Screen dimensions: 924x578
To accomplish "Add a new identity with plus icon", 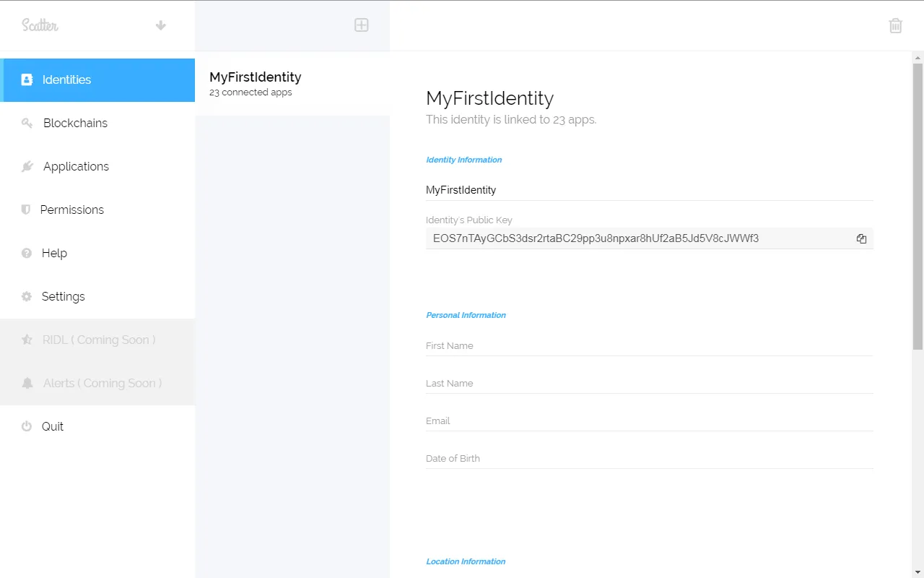I will click(362, 25).
